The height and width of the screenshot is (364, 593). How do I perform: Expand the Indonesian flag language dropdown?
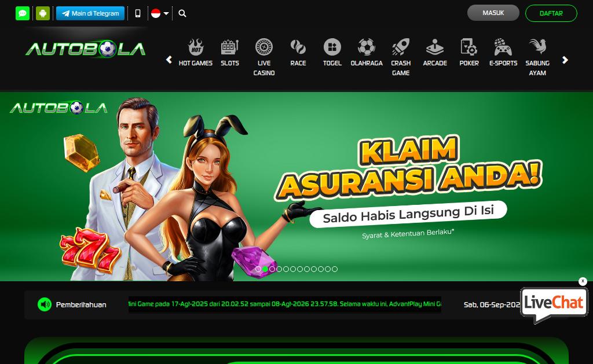pyautogui.click(x=160, y=13)
